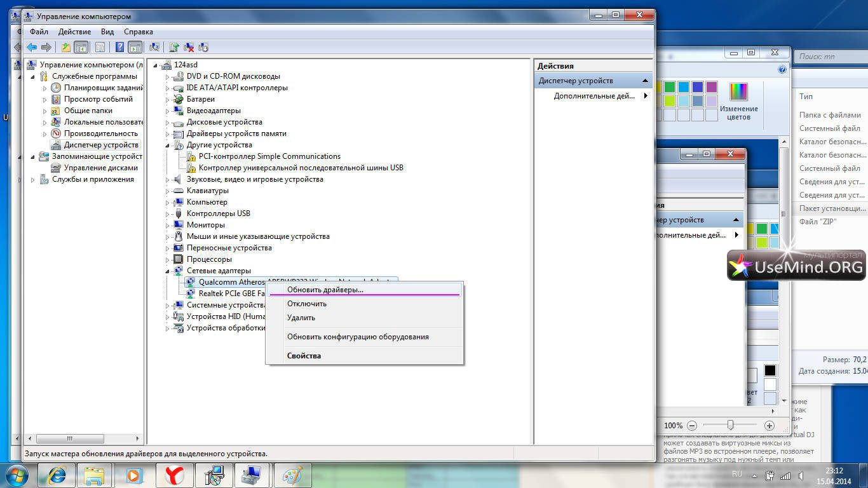Screen dimensions: 868x488
Task: Choose Удалить in context menu
Action: pyautogui.click(x=365, y=318)
